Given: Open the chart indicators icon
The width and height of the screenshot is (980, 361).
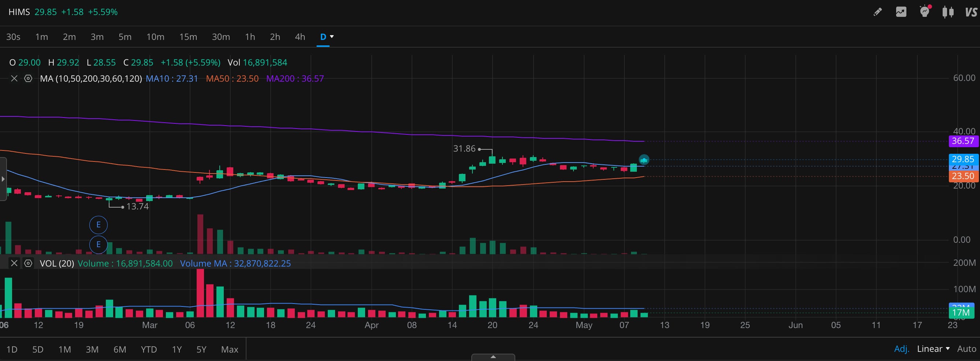Looking at the screenshot, I should pos(901,12).
